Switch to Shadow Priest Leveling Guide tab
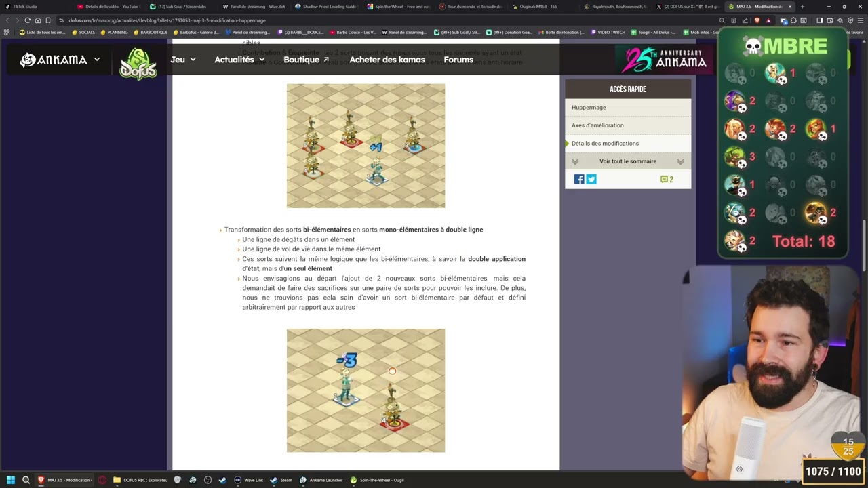The width and height of the screenshot is (868, 488). pos(325,7)
